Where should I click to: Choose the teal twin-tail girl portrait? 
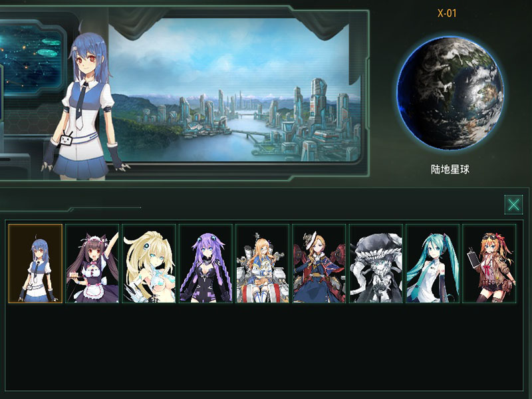tap(433, 263)
